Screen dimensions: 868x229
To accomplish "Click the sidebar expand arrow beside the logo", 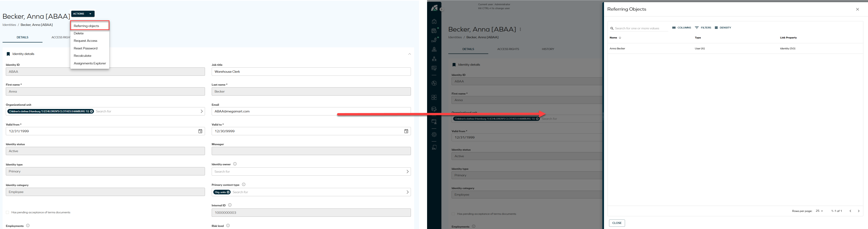I will point(441,9).
